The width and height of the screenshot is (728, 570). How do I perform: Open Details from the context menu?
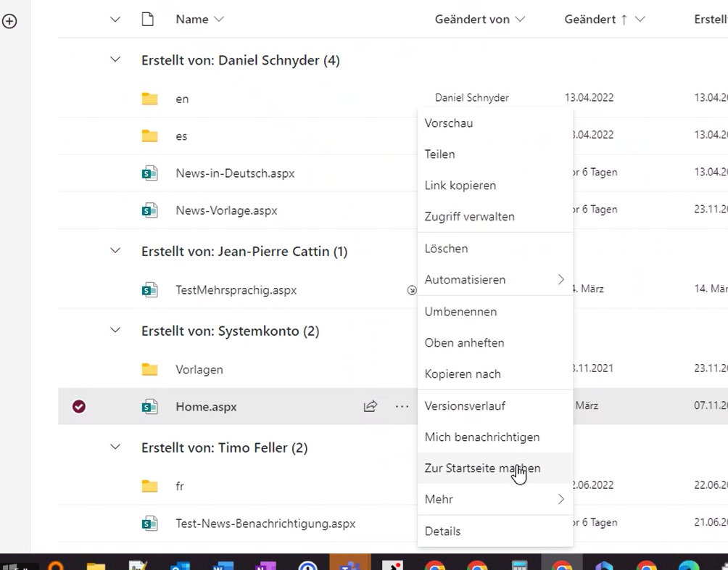[495, 531]
